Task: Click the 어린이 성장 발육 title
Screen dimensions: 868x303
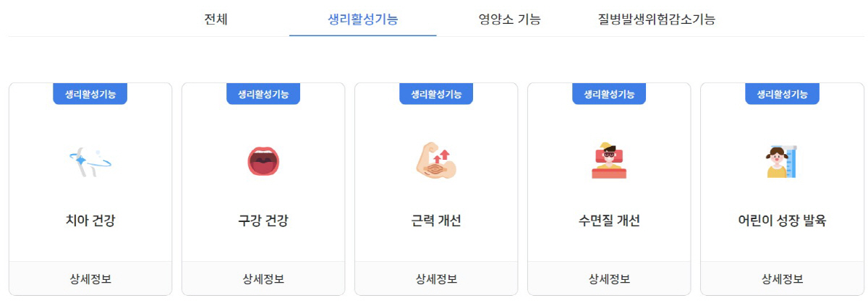Action: (782, 221)
